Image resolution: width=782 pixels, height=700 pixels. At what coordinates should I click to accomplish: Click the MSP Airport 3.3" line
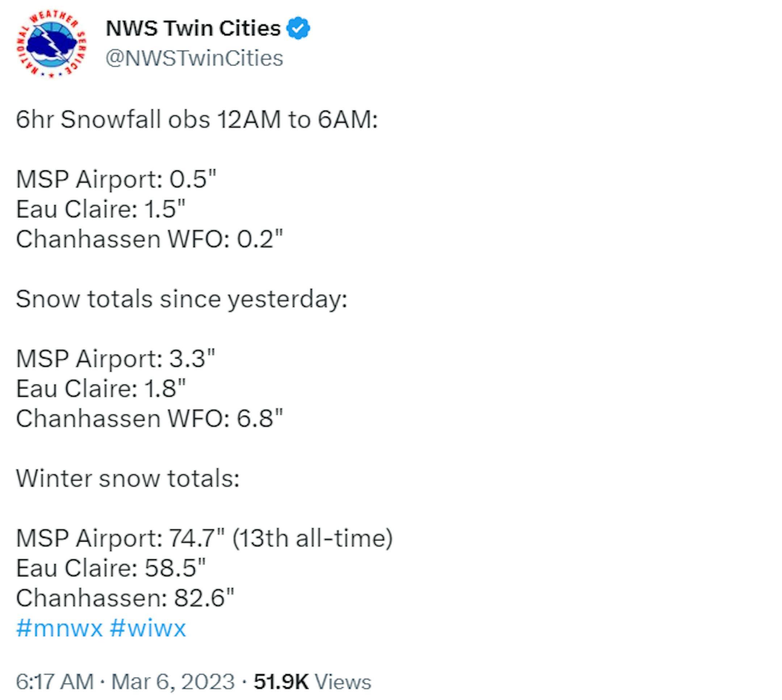115,359
